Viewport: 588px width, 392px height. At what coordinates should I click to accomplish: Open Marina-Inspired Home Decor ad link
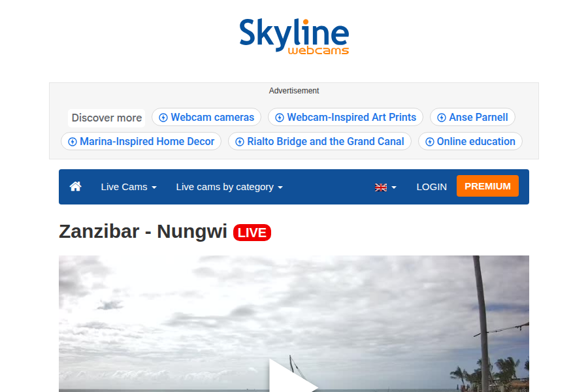(x=141, y=141)
